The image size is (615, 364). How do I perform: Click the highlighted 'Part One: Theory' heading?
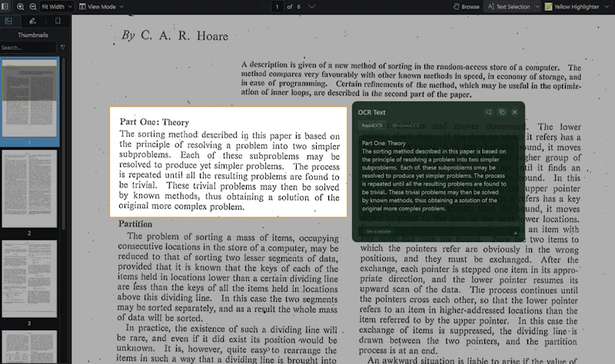(155, 122)
